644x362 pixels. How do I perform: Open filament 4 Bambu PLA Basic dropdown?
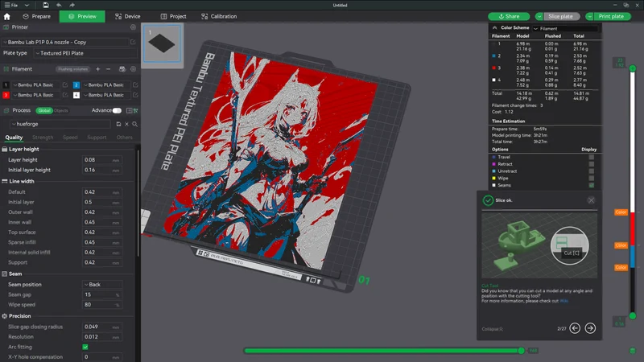pos(106,95)
